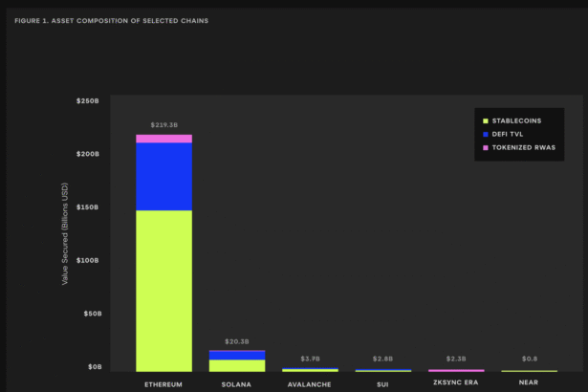Toggle the DeFi TVL legend label

tap(511, 135)
